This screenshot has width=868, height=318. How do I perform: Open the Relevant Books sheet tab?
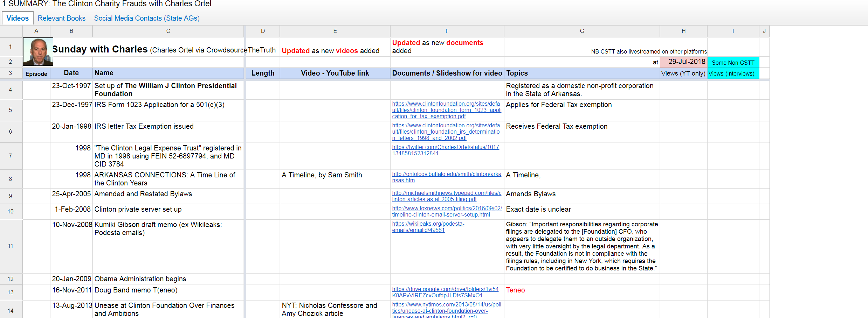point(62,18)
